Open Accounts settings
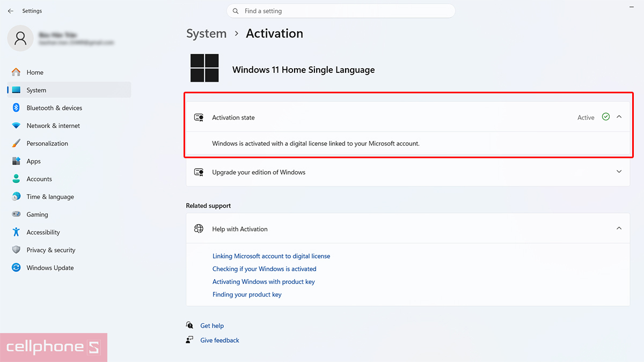This screenshot has height=362, width=644. (x=69, y=179)
